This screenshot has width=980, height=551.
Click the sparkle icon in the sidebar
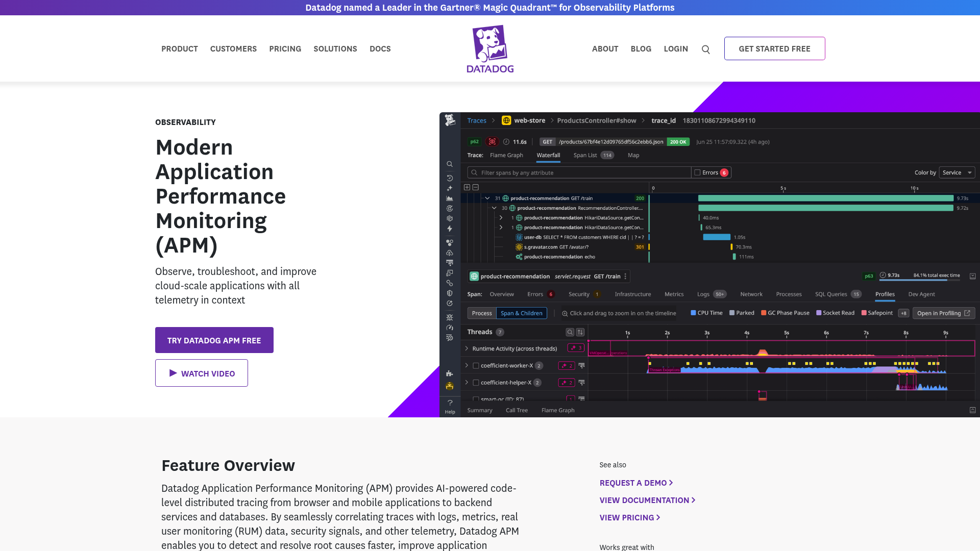click(x=450, y=188)
